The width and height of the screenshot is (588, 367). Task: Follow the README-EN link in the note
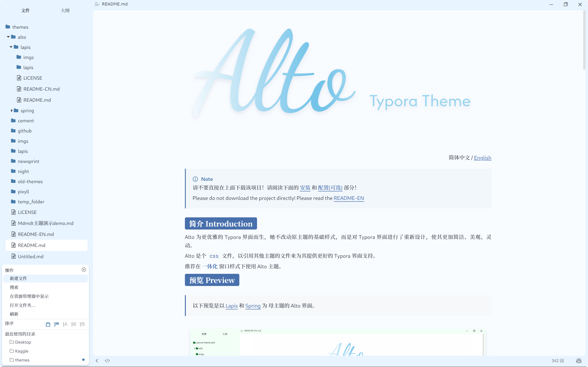click(348, 198)
